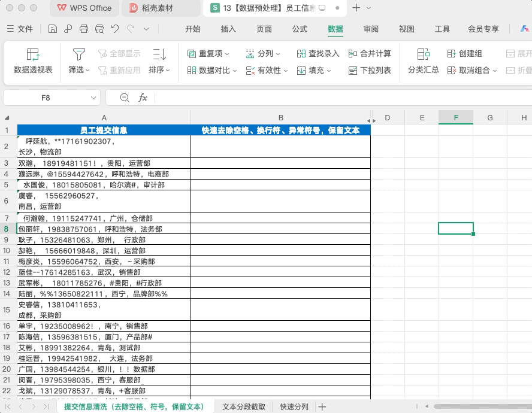The height and width of the screenshot is (413, 532).
Task: Click the zoom magnifier icon beside fx
Action: [x=125, y=98]
